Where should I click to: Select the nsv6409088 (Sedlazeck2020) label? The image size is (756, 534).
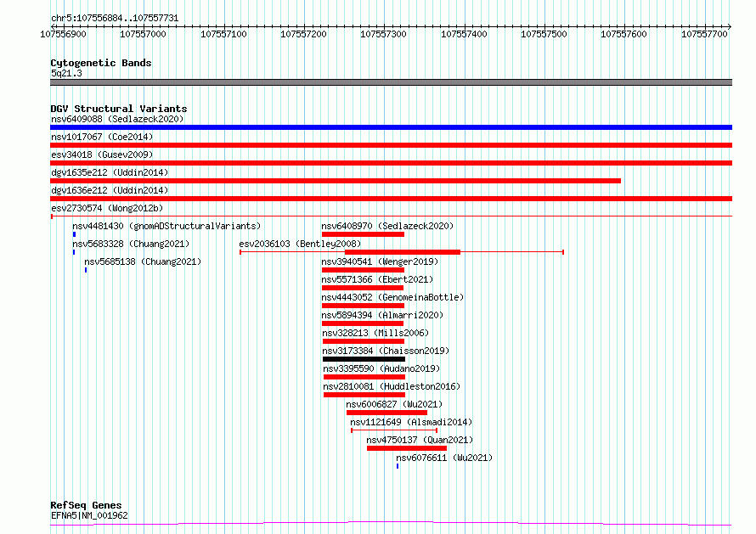(117, 119)
